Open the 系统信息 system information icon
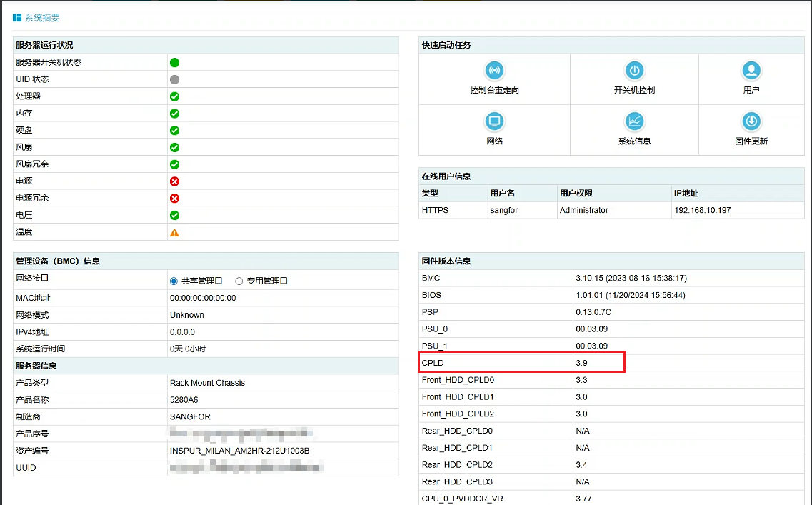 634,121
